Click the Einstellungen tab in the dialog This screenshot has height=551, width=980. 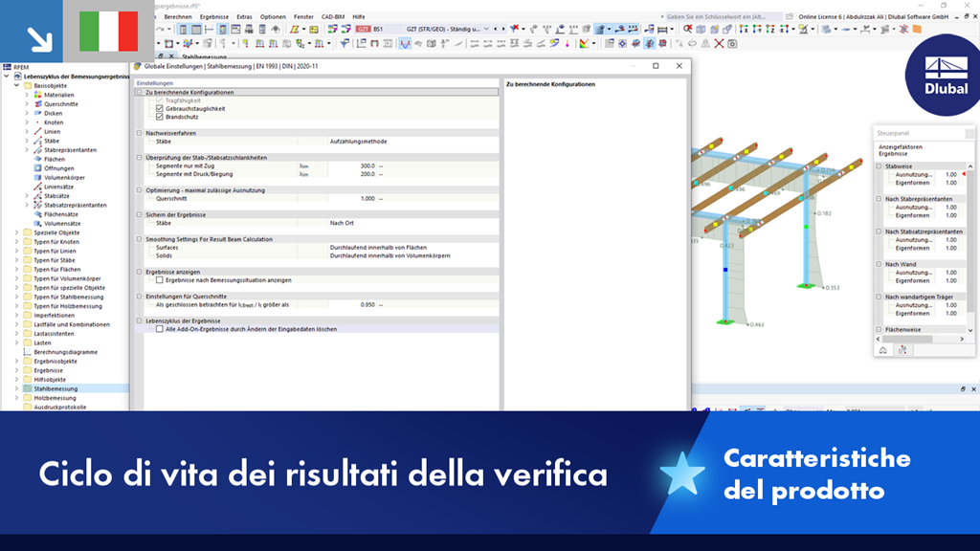[156, 83]
